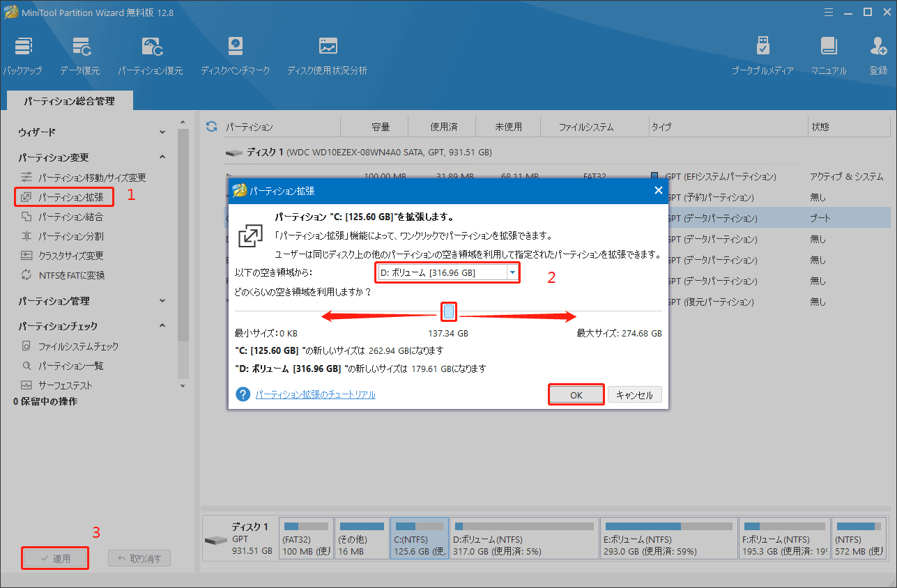Screen dimensions: 897x588
Task: Select E:ボリューム block in disk map
Action: tap(668, 538)
